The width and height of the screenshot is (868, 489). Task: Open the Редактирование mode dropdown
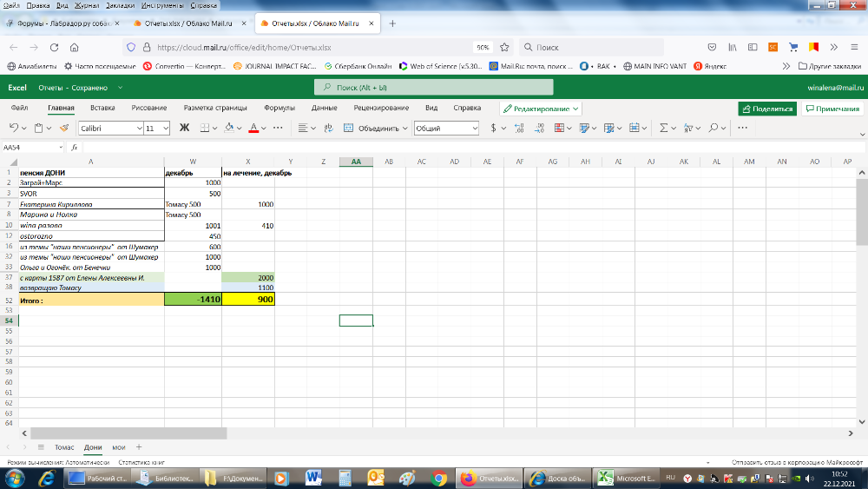pyautogui.click(x=541, y=109)
